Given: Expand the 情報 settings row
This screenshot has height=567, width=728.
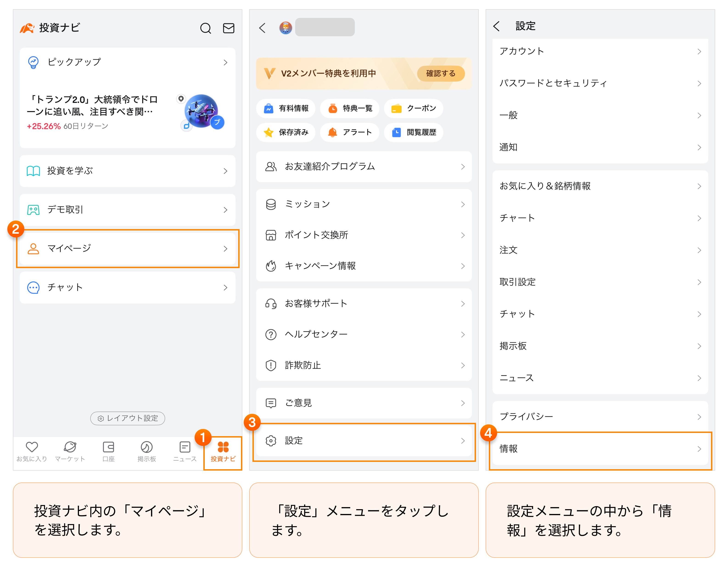Looking at the screenshot, I should click(x=600, y=449).
